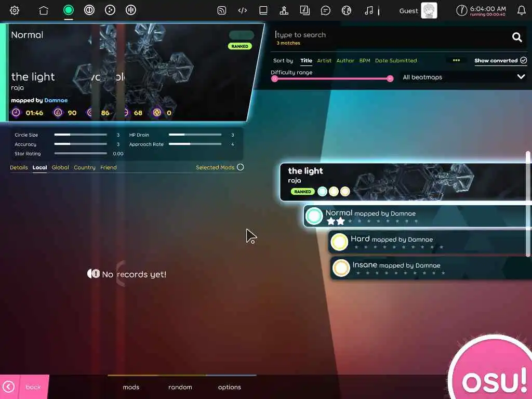The width and height of the screenshot is (532, 399).
Task: Click the Hard difficulty ring icon
Action: point(339,242)
